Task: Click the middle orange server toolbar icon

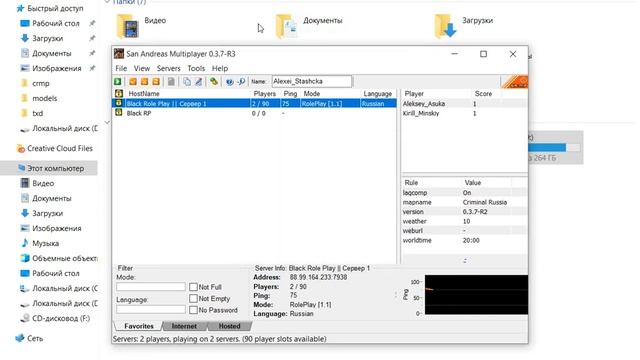Action: 144,82
